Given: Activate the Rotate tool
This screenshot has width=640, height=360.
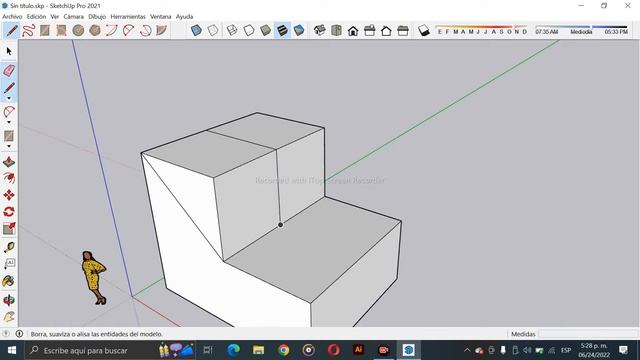Looking at the screenshot, I should pyautogui.click(x=9, y=212).
